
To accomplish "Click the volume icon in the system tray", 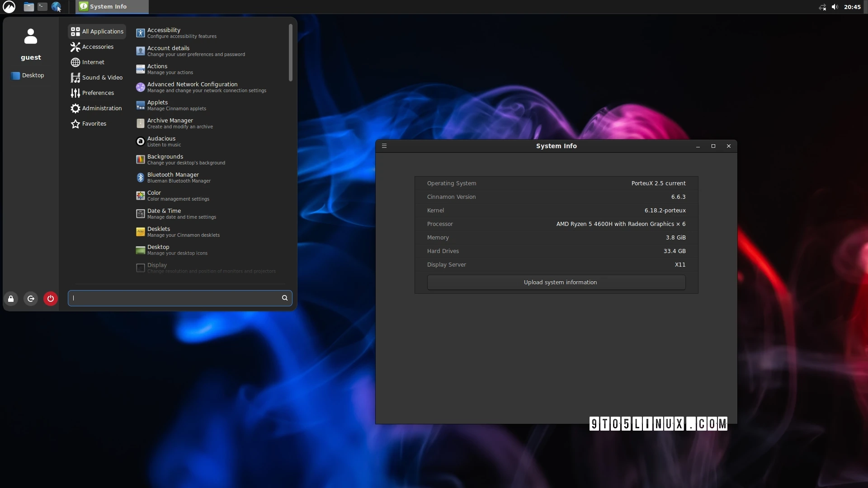I will [x=835, y=7].
